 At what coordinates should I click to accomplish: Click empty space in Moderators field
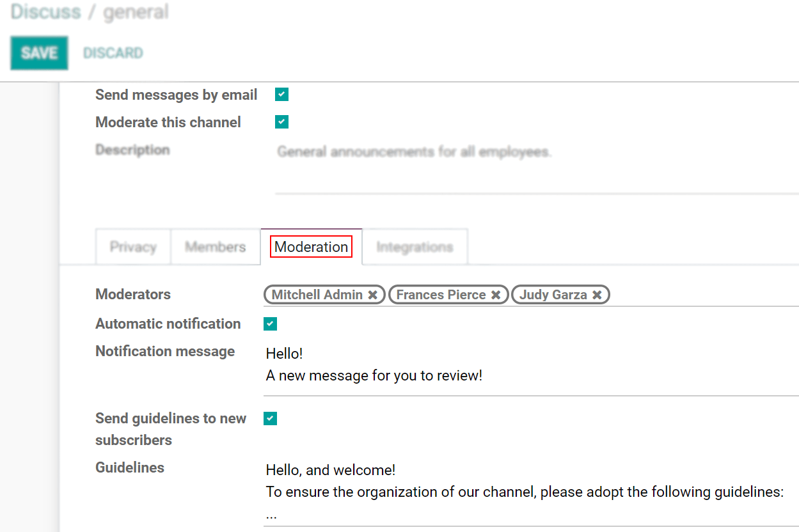coord(704,295)
